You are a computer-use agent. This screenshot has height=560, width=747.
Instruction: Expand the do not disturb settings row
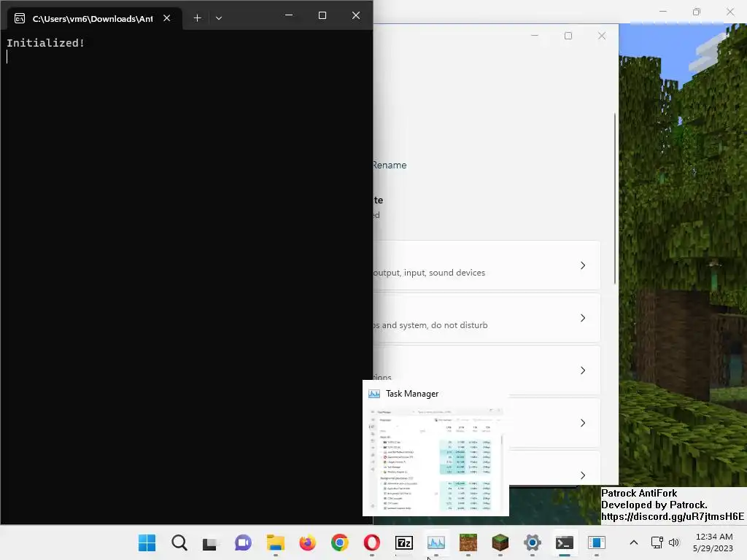coord(486,318)
